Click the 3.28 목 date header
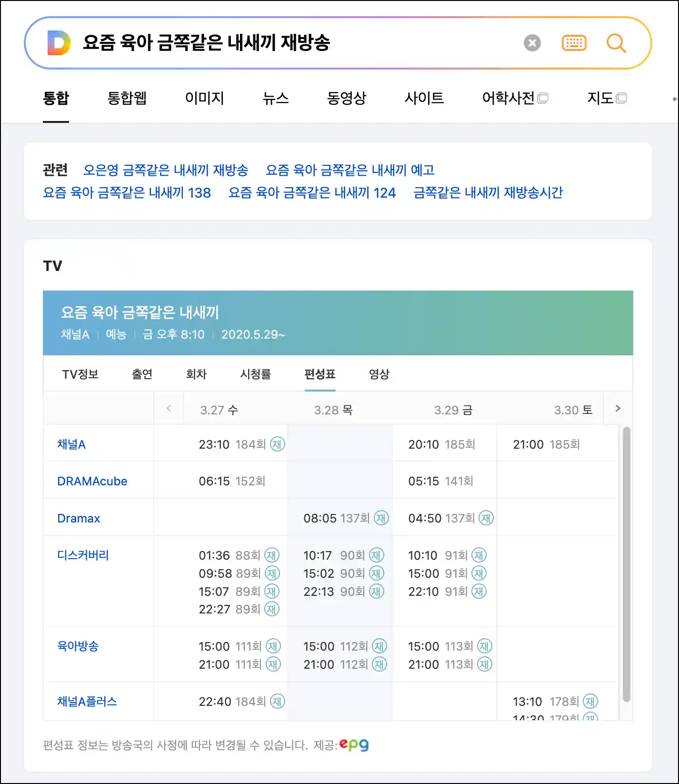The image size is (679, 784). click(333, 410)
